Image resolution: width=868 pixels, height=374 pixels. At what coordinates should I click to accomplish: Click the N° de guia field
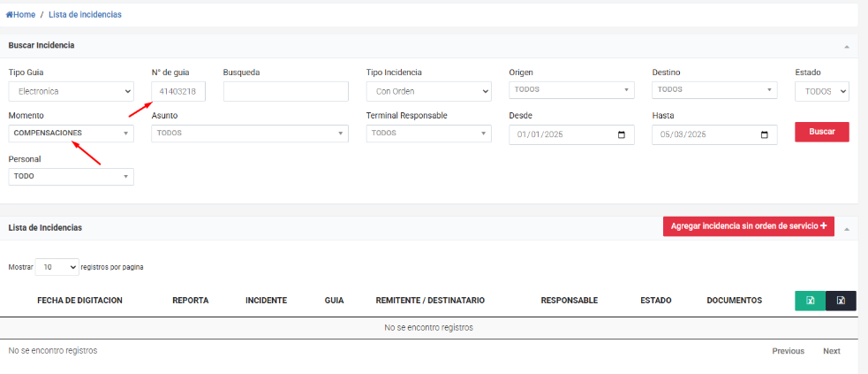click(x=178, y=91)
